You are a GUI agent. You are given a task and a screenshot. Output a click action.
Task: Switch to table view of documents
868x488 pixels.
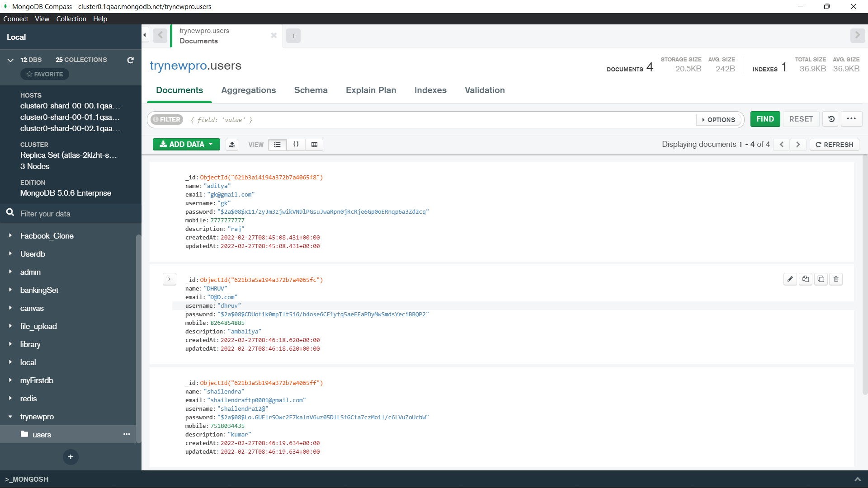point(314,145)
